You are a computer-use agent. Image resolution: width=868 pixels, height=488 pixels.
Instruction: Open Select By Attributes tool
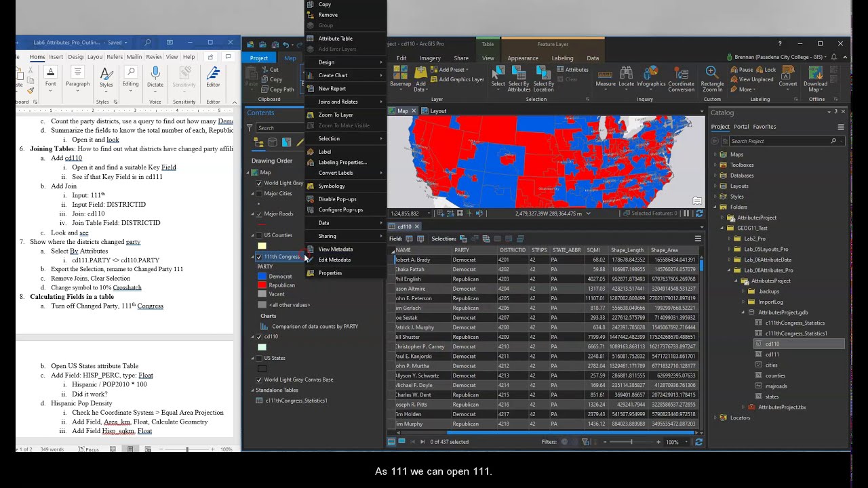pyautogui.click(x=519, y=78)
